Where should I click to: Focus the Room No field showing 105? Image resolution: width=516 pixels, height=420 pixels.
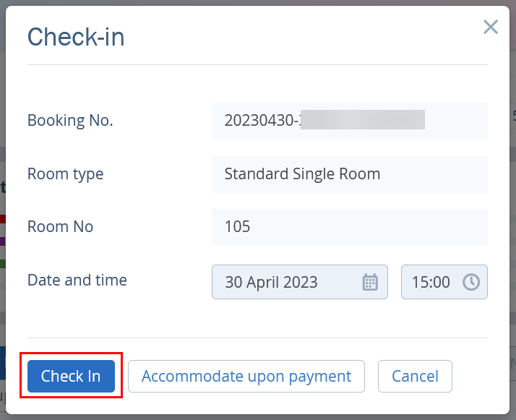tap(350, 227)
